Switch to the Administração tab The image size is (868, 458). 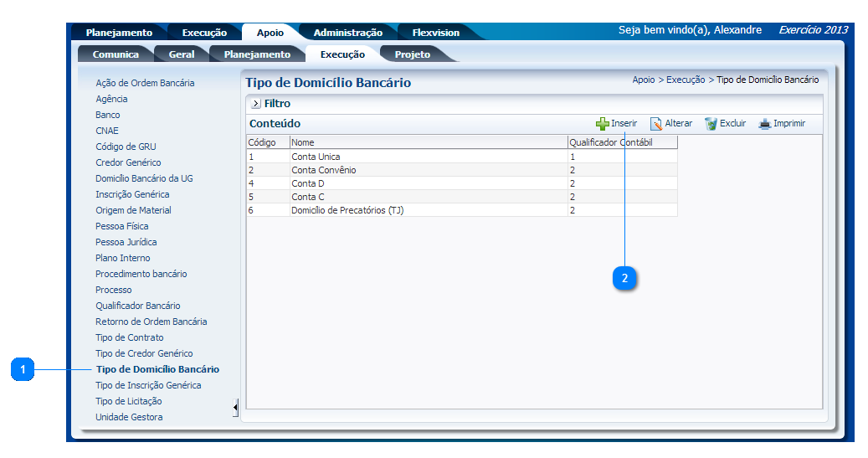[x=347, y=33]
